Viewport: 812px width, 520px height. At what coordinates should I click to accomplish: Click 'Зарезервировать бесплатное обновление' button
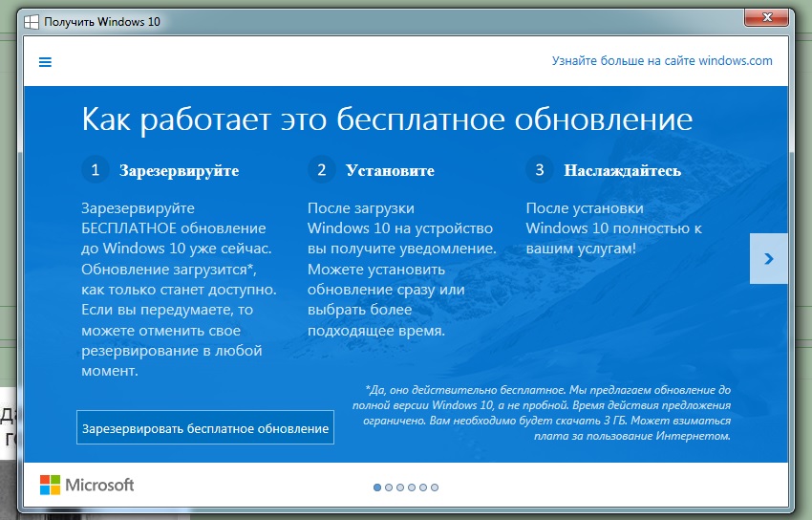click(x=205, y=428)
